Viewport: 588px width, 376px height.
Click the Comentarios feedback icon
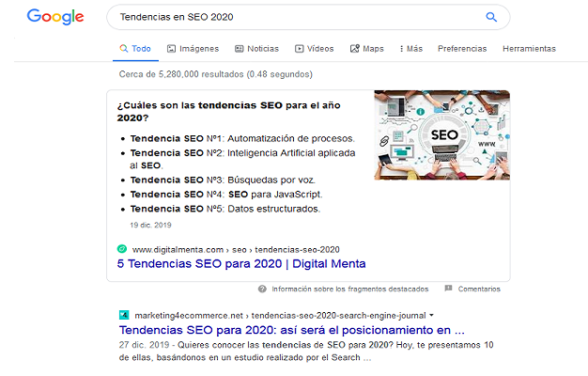coord(448,289)
